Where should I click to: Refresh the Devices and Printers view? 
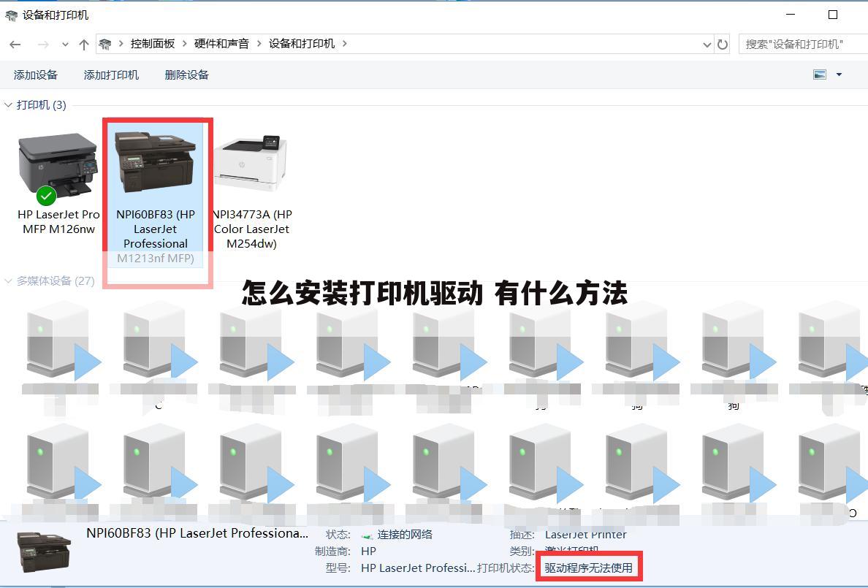pos(723,44)
